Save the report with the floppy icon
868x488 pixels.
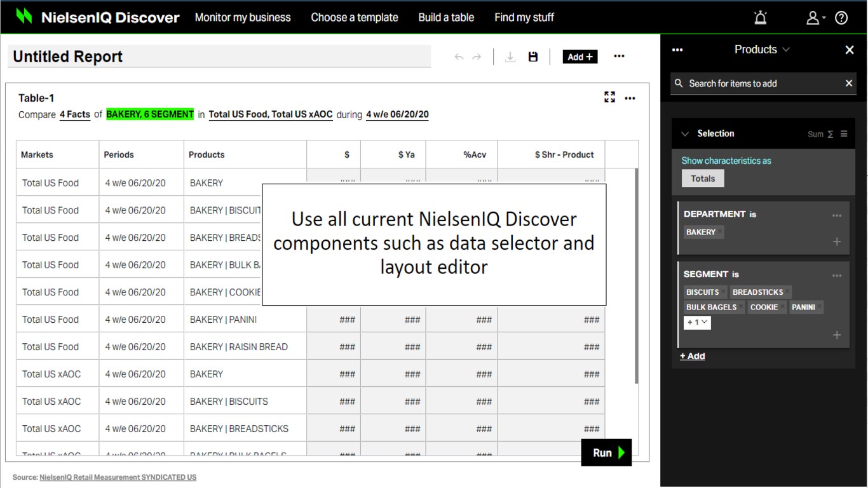[533, 57]
